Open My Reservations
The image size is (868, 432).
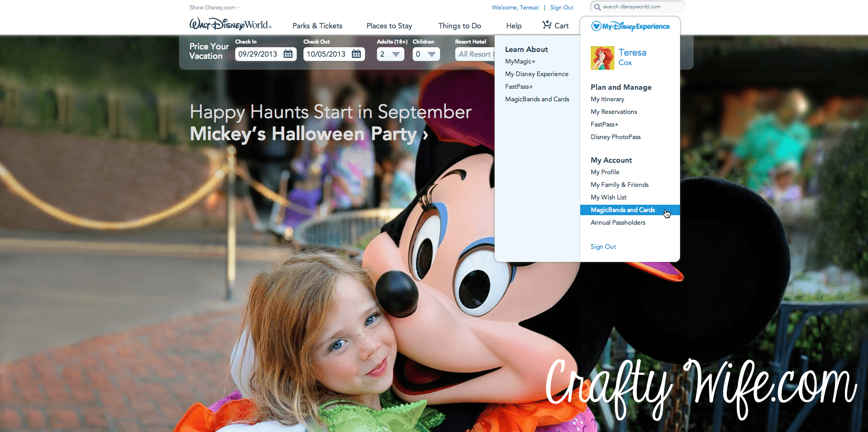614,112
